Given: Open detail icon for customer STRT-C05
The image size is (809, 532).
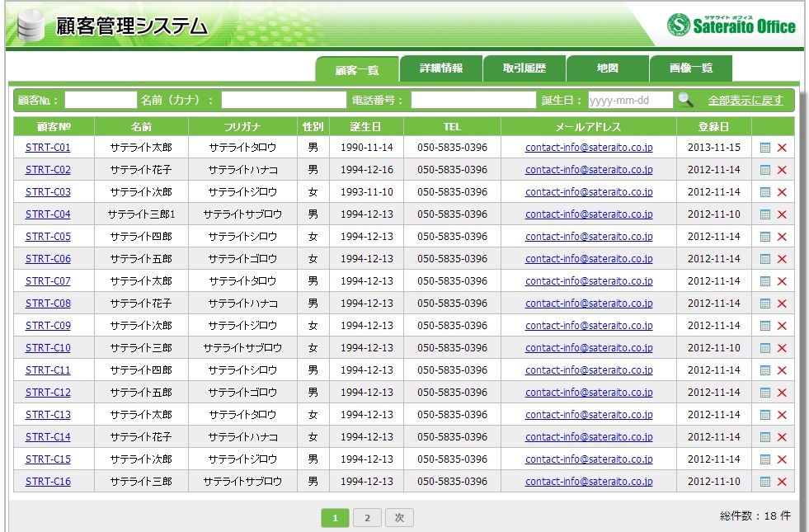Looking at the screenshot, I should 764,237.
